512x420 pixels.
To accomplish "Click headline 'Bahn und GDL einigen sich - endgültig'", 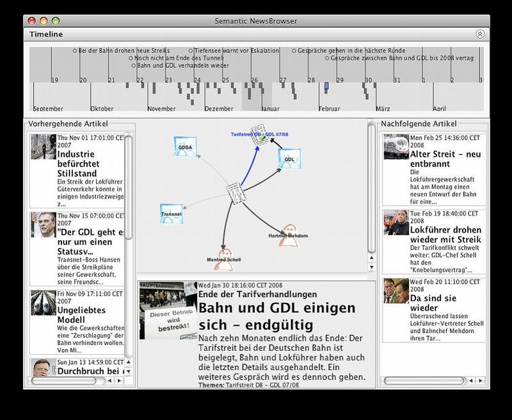I will (277, 316).
